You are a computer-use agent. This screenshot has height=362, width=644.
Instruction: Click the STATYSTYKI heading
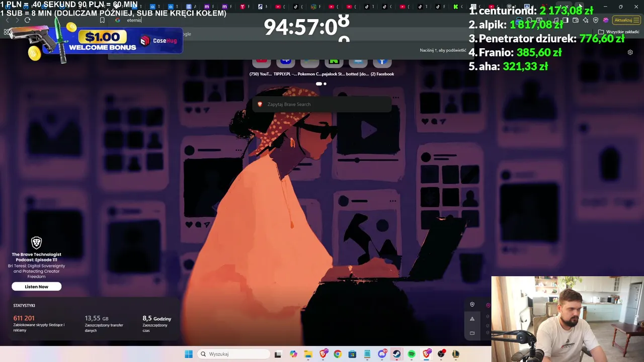24,306
